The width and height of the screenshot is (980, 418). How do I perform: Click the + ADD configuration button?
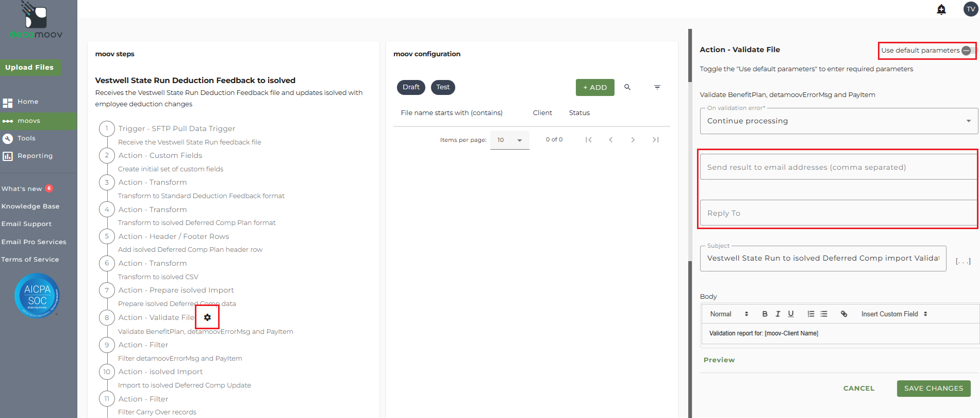[x=595, y=87]
